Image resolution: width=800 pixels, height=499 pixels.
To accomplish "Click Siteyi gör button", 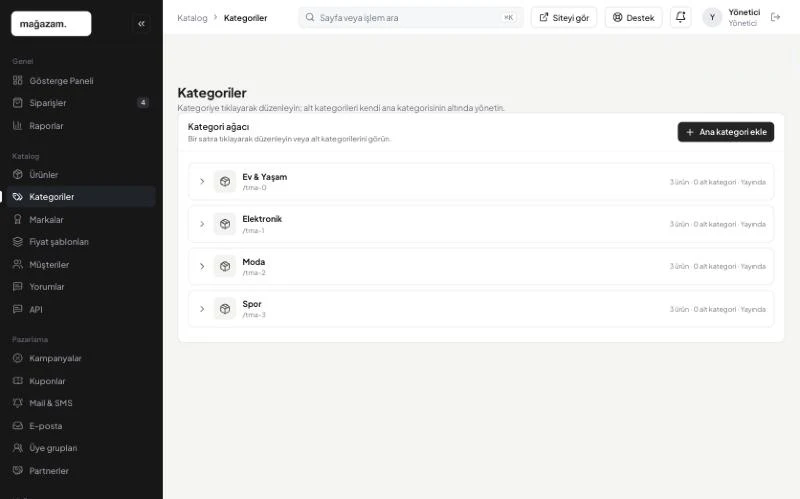I will [564, 17].
